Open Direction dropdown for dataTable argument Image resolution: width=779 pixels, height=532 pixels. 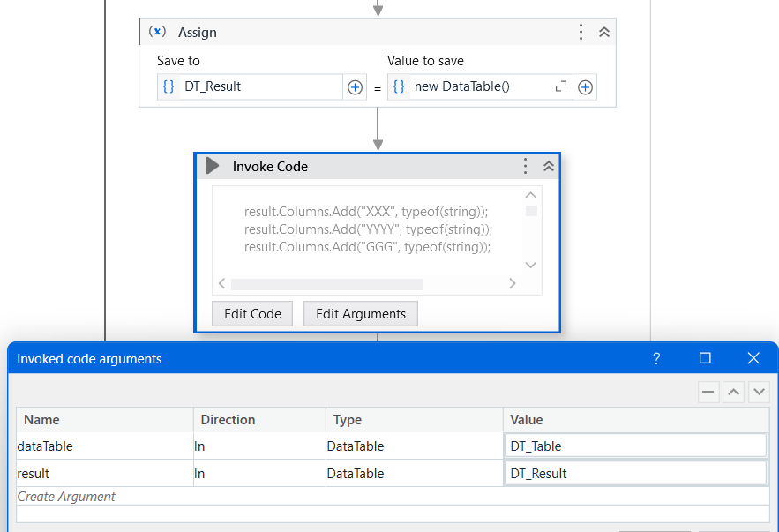tap(259, 446)
